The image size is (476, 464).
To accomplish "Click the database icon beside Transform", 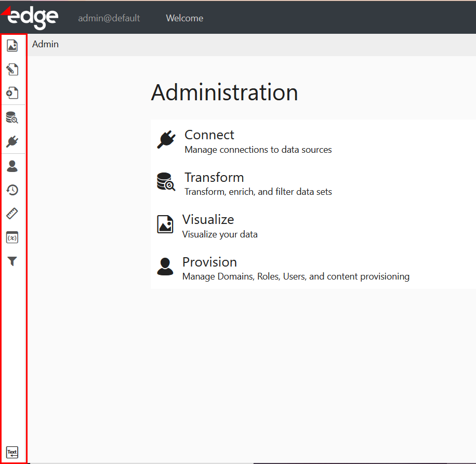I will (x=166, y=181).
